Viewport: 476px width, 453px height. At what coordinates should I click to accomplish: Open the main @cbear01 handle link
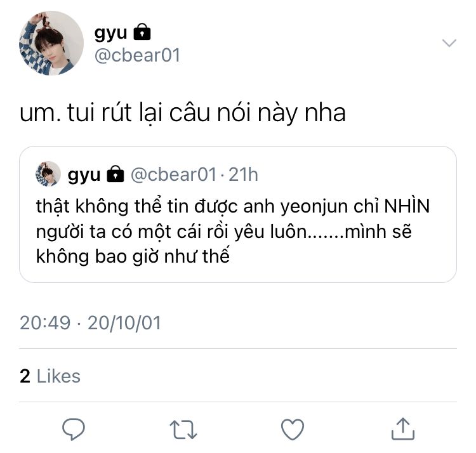(137, 55)
